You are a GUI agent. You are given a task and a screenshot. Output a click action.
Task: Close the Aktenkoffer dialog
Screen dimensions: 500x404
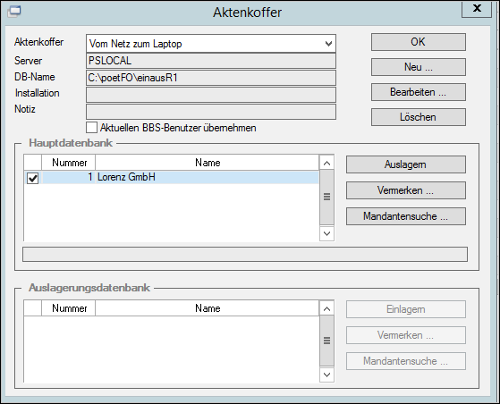point(477,8)
